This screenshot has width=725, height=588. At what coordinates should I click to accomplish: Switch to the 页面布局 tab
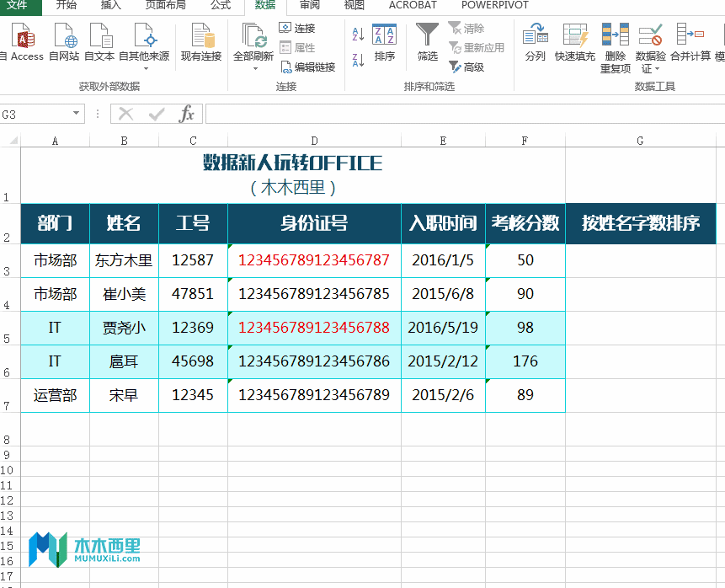pyautogui.click(x=166, y=5)
